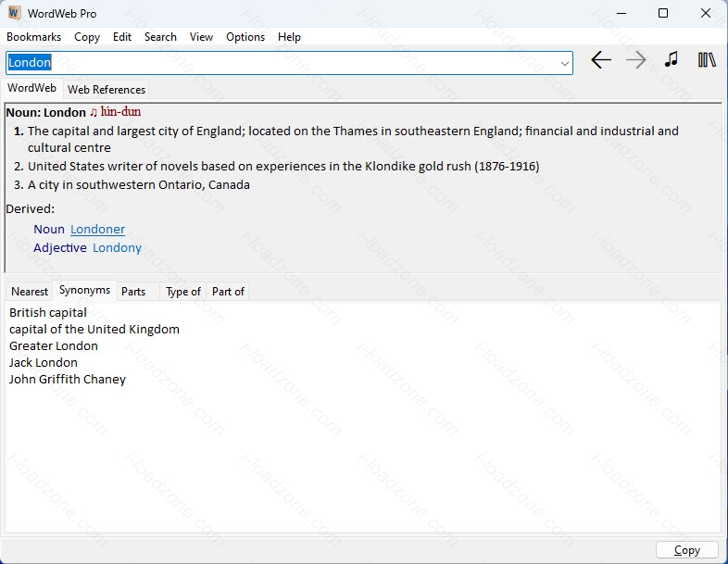Select synonym 'capital of the United Kingdom'

(94, 329)
